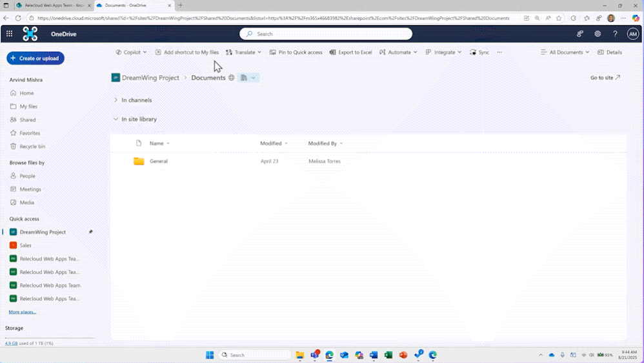Screen dimensions: 644x363
Task: Open Outlook from taskbar
Action: point(344,355)
